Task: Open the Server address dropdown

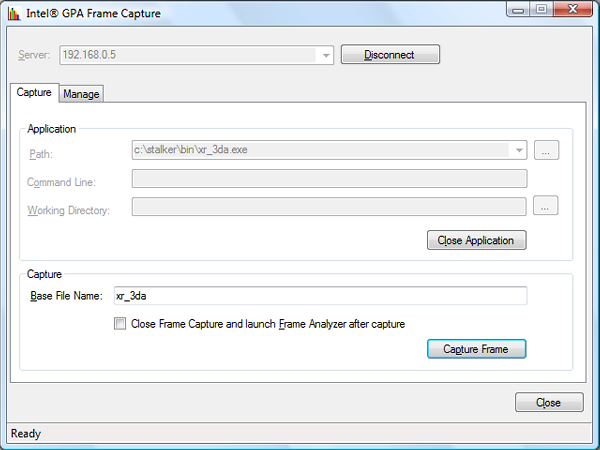Action: pos(326,55)
